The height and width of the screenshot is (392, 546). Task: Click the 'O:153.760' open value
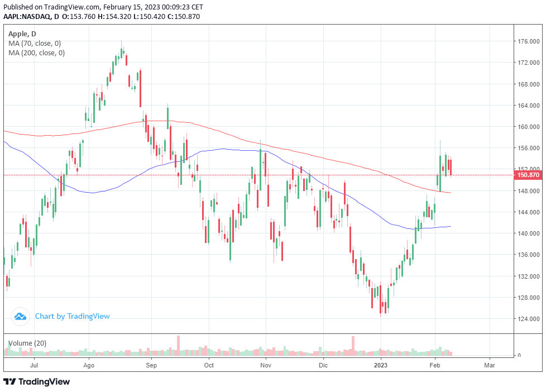click(79, 16)
